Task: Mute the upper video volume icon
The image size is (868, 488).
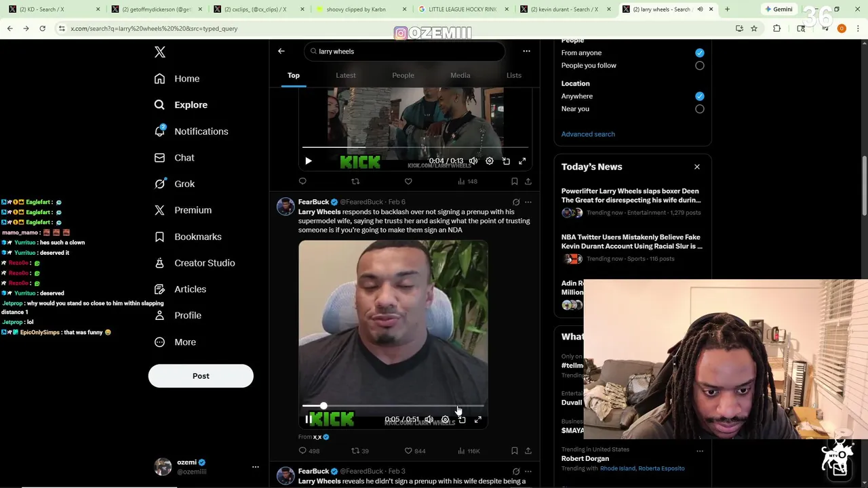Action: [473, 161]
